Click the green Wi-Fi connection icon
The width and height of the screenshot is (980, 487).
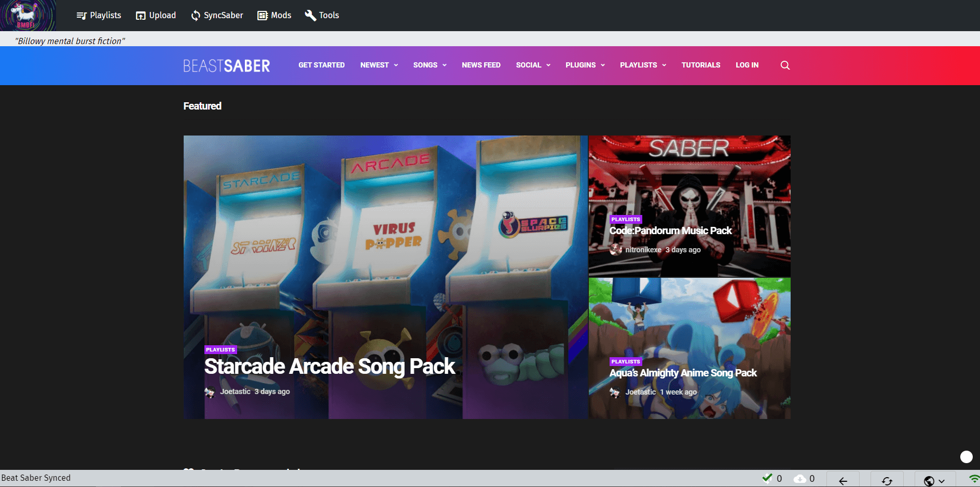click(x=974, y=479)
